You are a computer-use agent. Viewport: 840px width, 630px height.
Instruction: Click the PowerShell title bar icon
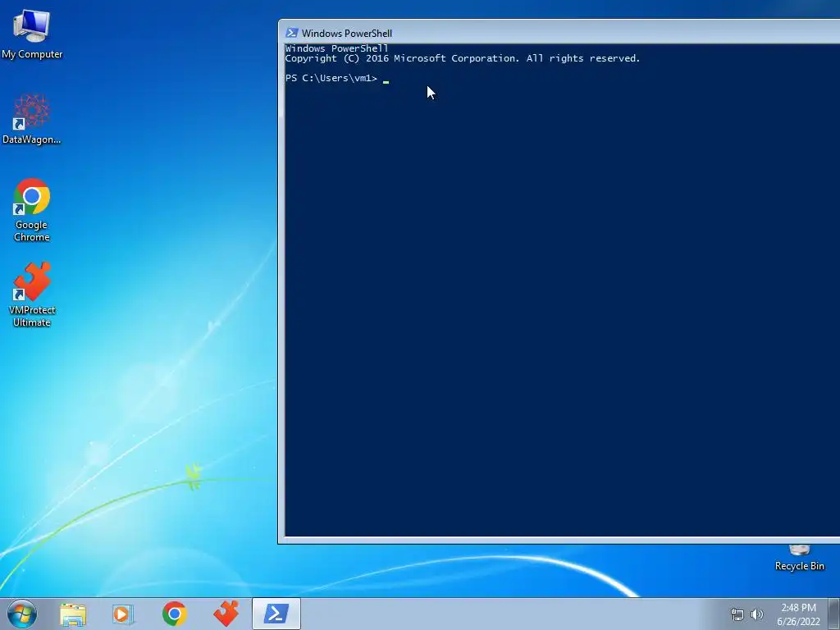pyautogui.click(x=292, y=33)
